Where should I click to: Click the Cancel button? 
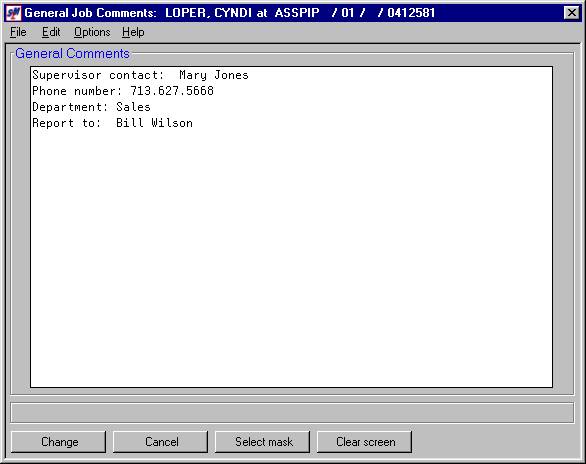pyautogui.click(x=161, y=442)
